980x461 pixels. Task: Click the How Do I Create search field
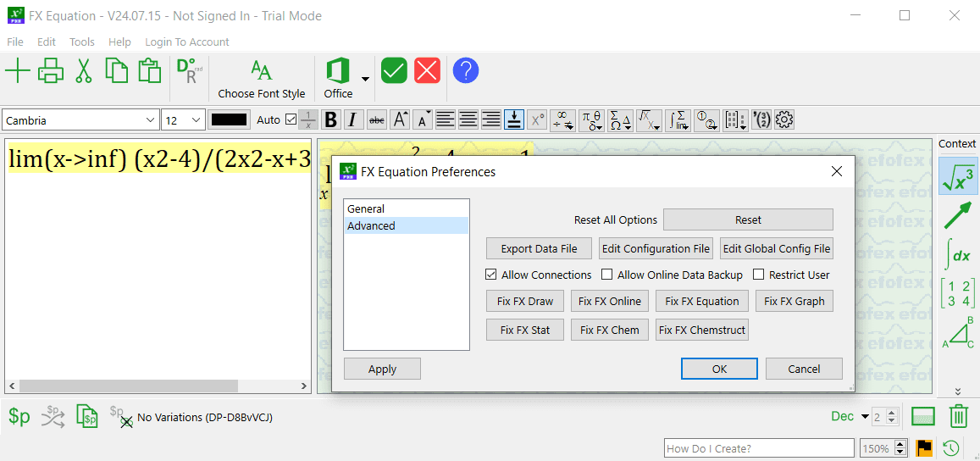(x=759, y=448)
